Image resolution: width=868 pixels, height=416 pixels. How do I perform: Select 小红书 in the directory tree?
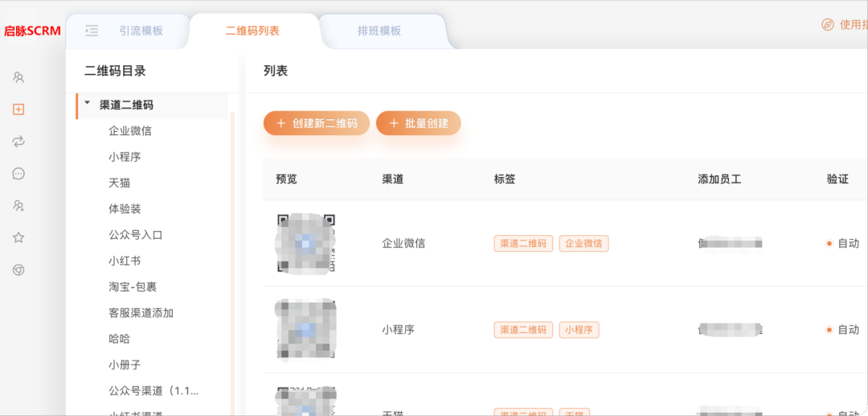point(125,261)
